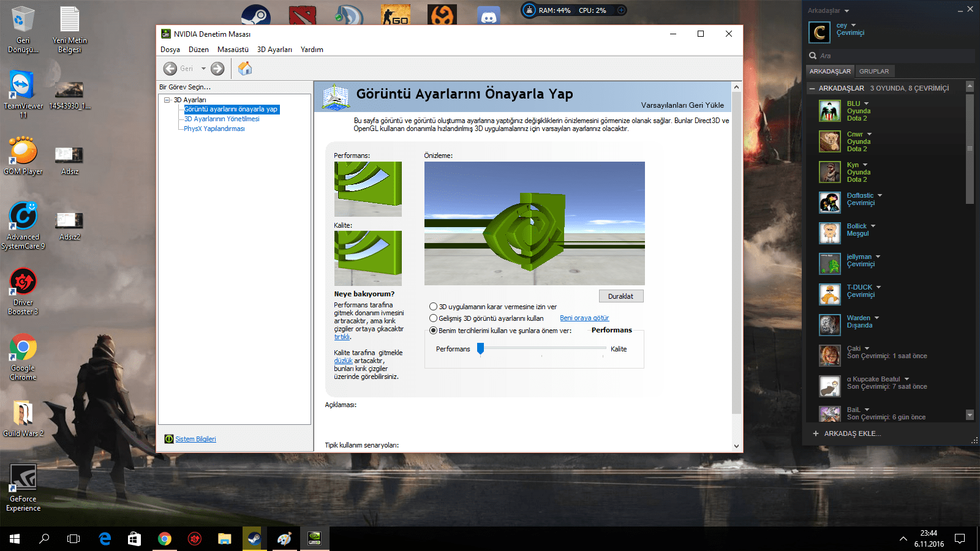
Task: Click the NVIDIA Control Panel taskbar icon
Action: click(x=314, y=539)
